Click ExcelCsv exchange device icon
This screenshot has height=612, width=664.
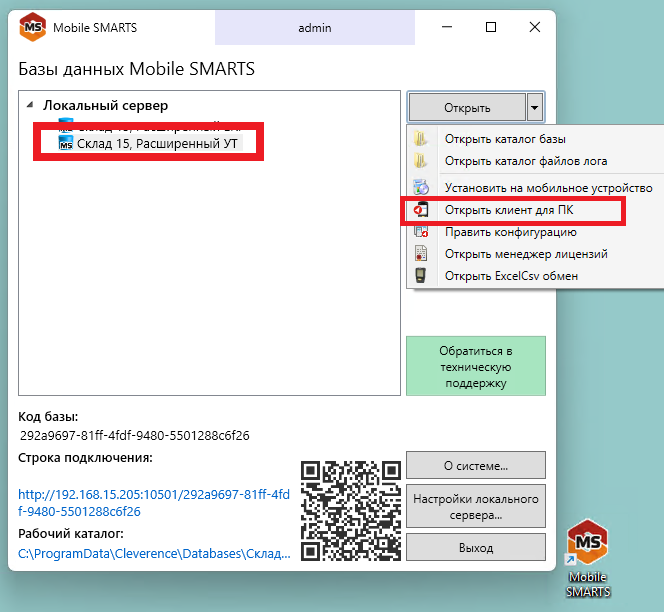pos(422,276)
